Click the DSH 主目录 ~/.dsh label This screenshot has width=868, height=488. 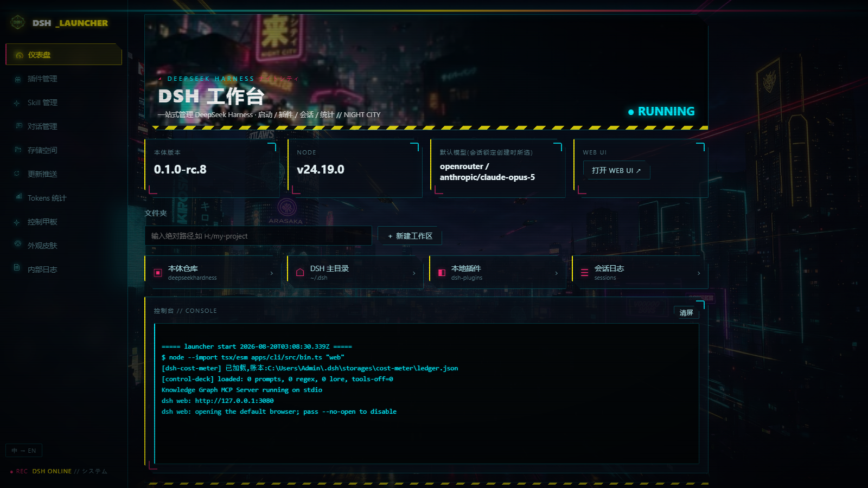click(x=318, y=278)
